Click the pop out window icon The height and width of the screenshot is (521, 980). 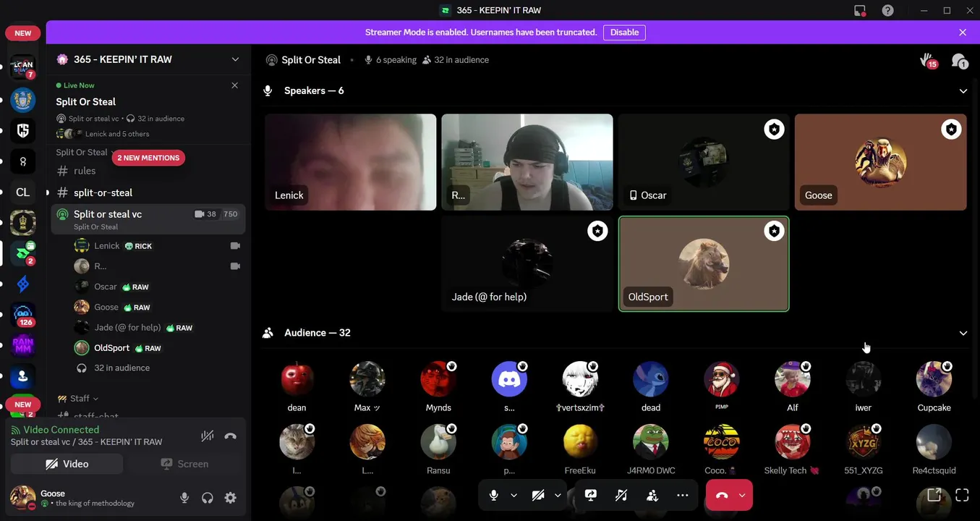[x=934, y=495]
